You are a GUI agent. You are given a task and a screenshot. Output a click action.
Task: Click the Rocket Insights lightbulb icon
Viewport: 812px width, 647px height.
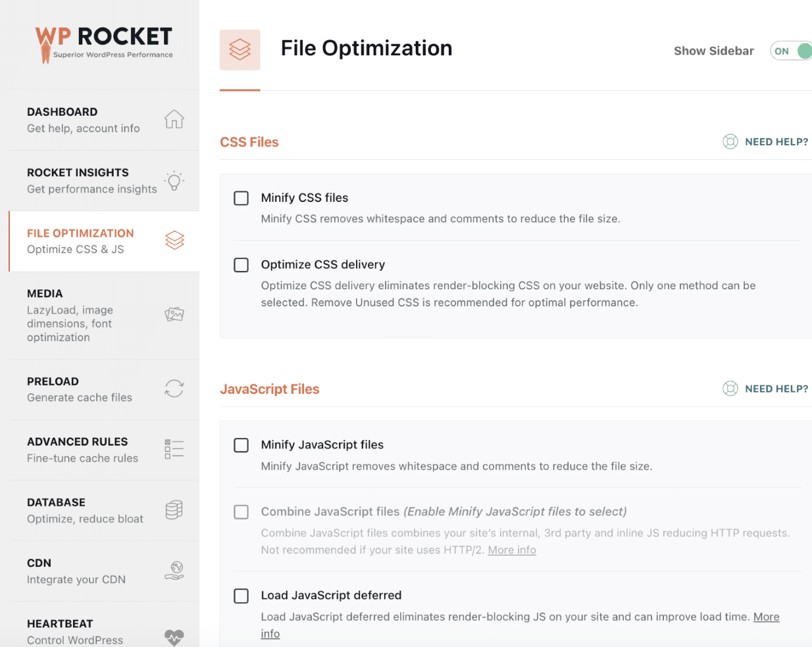pos(174,181)
